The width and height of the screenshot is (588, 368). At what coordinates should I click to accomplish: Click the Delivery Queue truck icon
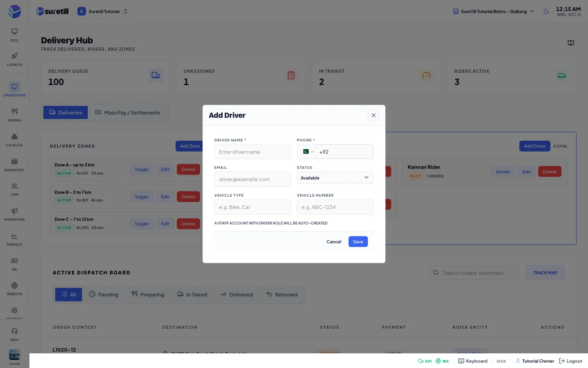pyautogui.click(x=156, y=75)
